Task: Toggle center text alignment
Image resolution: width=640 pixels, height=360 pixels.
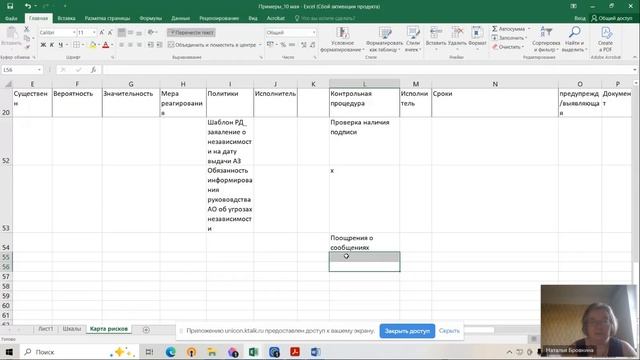Action: coord(130,45)
